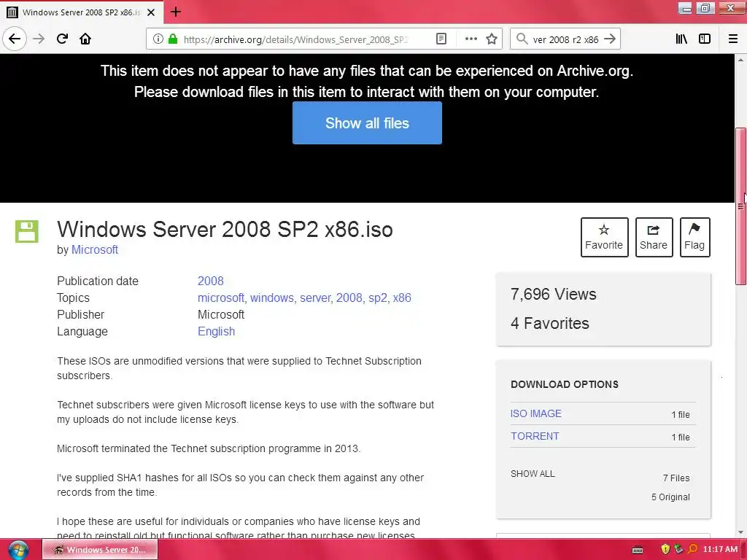This screenshot has width=747, height=560.
Task: Open the 'x86' topic link
Action: tap(402, 297)
